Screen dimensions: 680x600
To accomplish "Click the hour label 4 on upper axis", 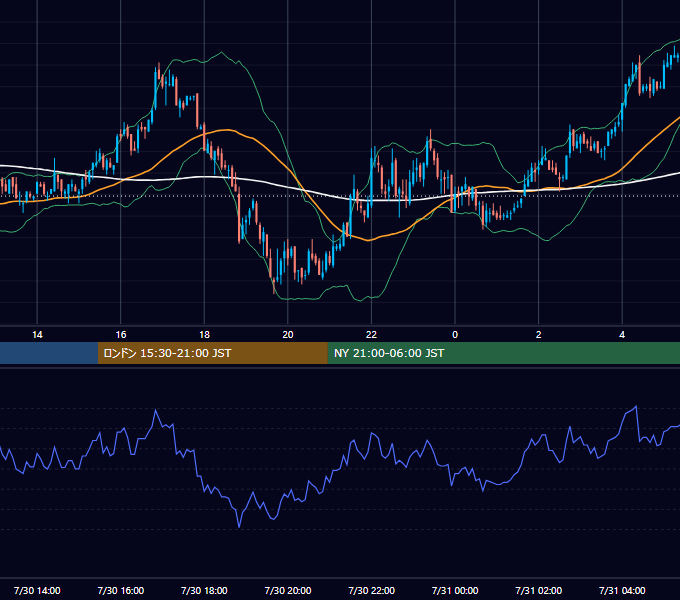I will (x=622, y=335).
